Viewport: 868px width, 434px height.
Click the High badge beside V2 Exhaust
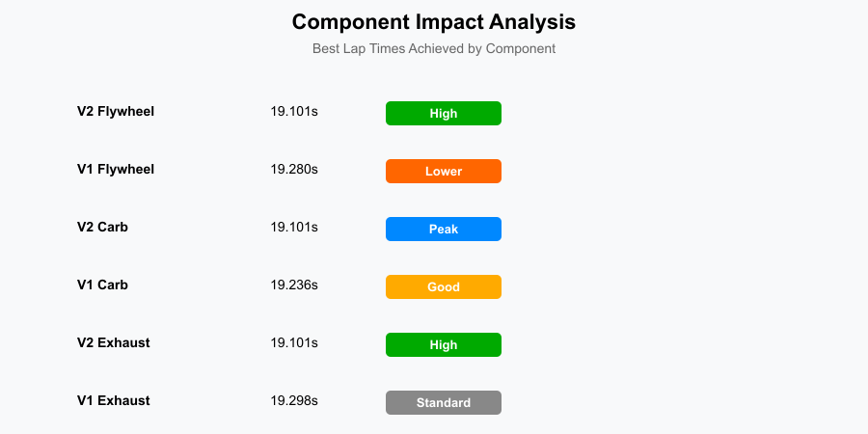tap(444, 345)
